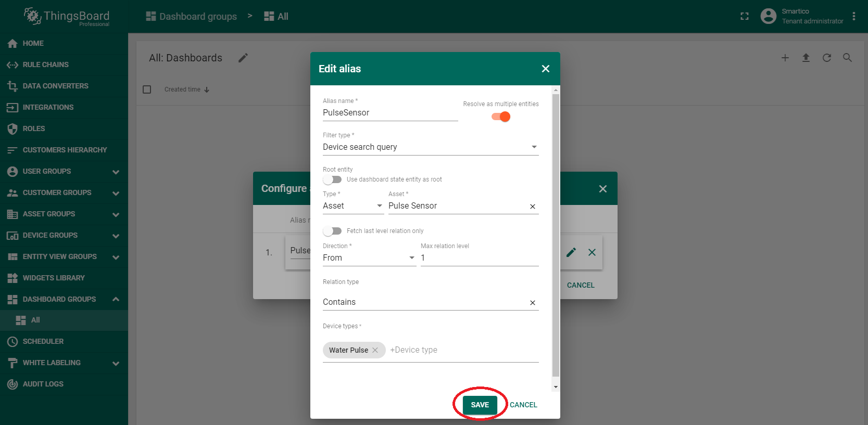Click the fullscreen toggle icon in header
The width and height of the screenshot is (868, 425).
tap(745, 17)
